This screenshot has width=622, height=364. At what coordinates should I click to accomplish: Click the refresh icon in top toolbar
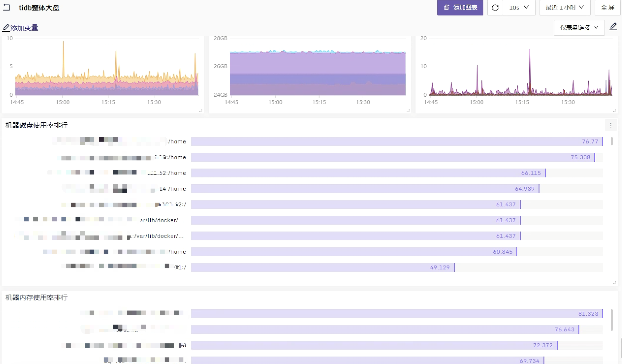point(495,8)
